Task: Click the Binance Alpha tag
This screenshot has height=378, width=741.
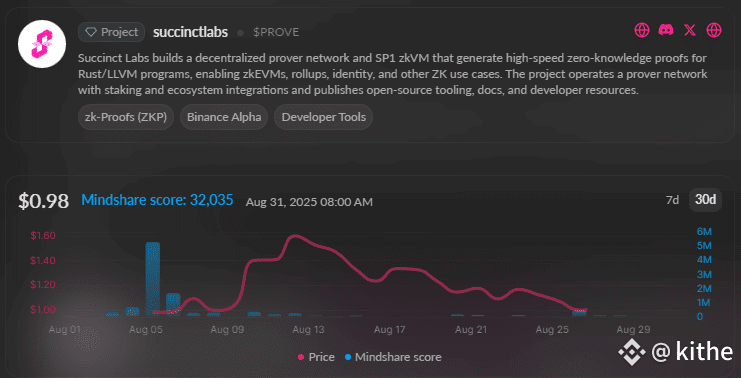Action: pos(224,117)
